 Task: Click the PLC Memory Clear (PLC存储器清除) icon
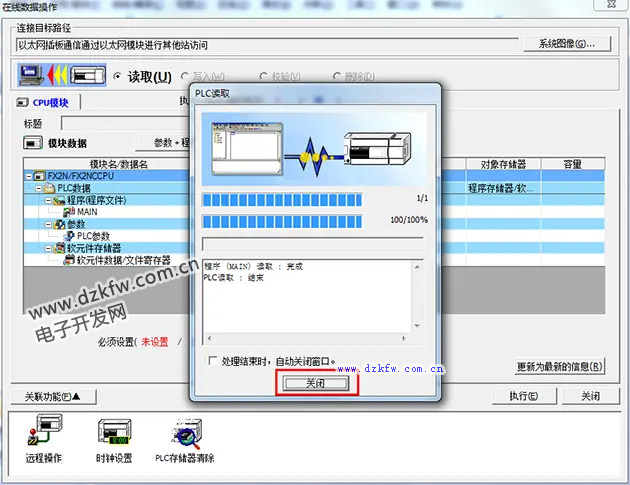point(183,433)
